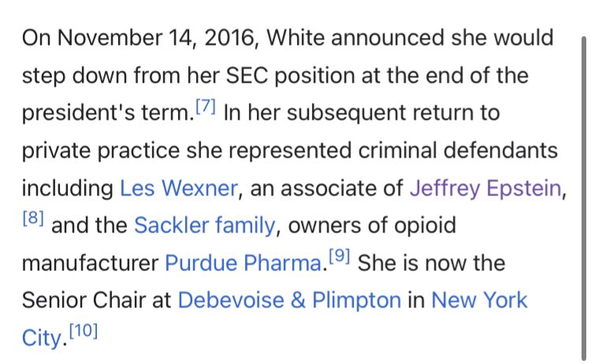
Task: Click the date text 'November 14, 2016'
Action: click(x=132, y=38)
